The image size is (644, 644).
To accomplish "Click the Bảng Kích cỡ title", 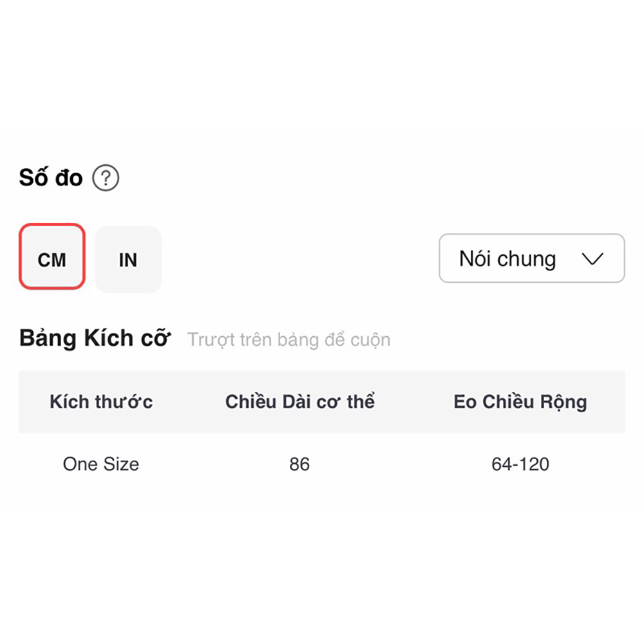I will click(95, 338).
